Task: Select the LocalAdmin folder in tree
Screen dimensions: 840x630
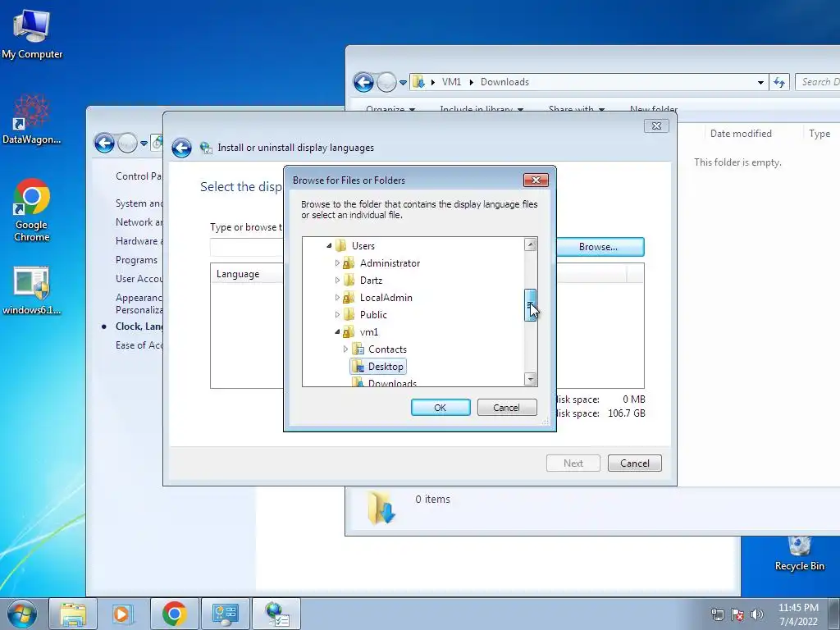Action: [x=386, y=297]
